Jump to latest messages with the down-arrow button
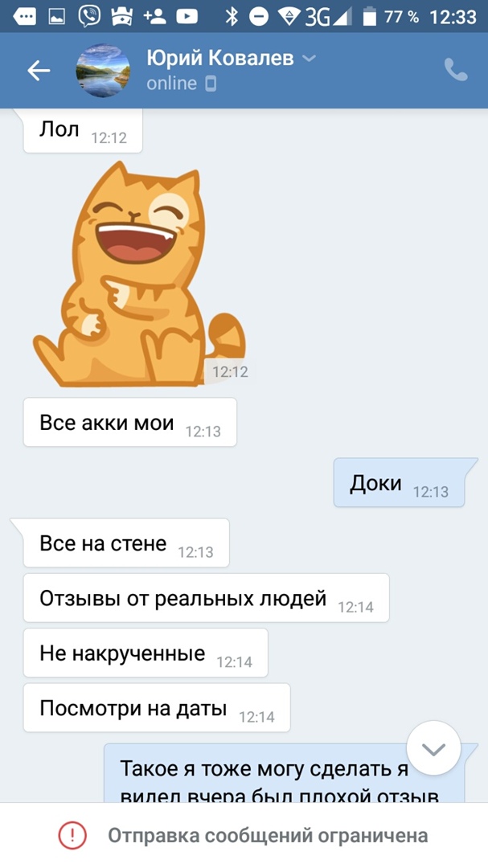Viewport: 488px width, 868px height. (x=433, y=748)
